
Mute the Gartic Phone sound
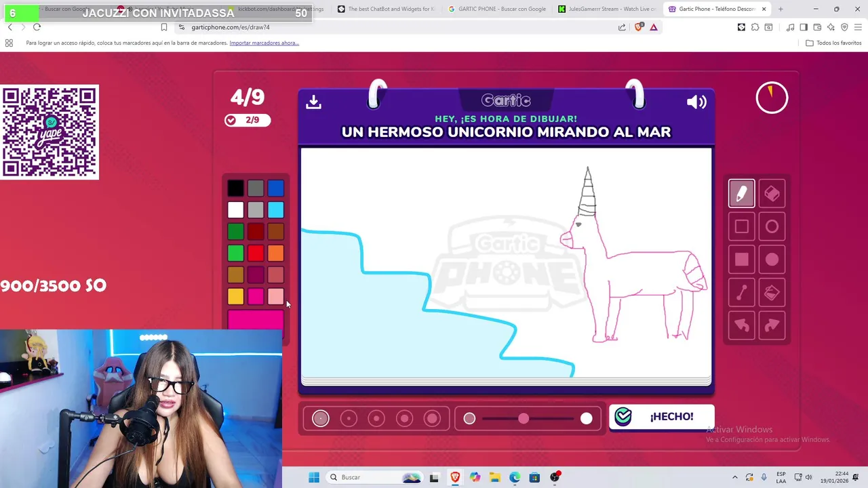[696, 102]
